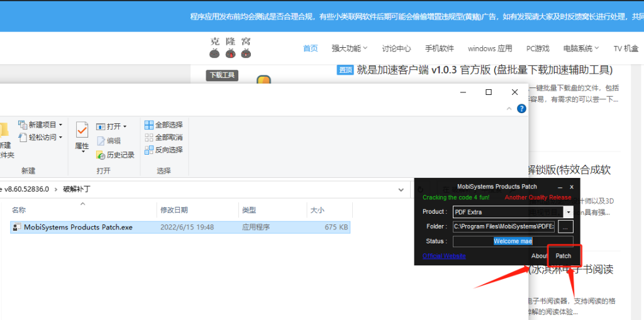This screenshot has width=644, height=320.
Task: Open the Official Website link
Action: pos(444,256)
